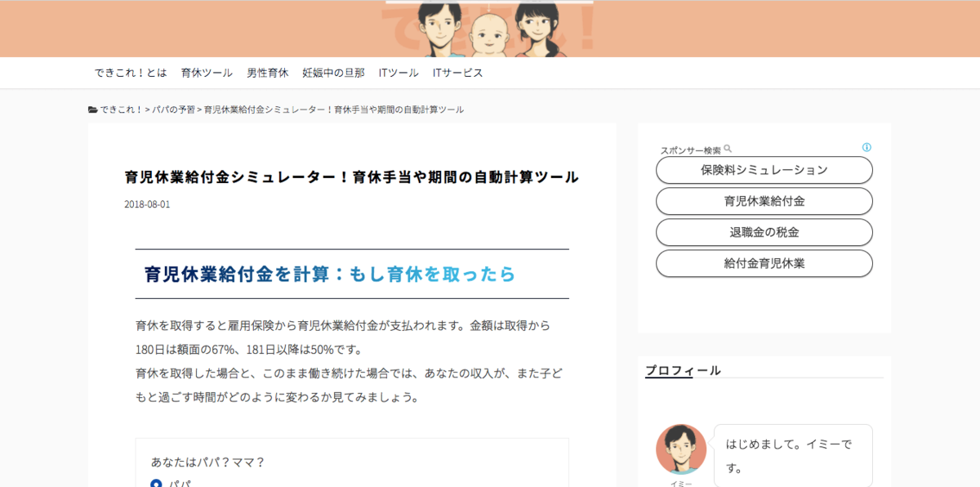Click the folder icon in the breadcrumb
The width and height of the screenshot is (980, 487).
[x=92, y=109]
